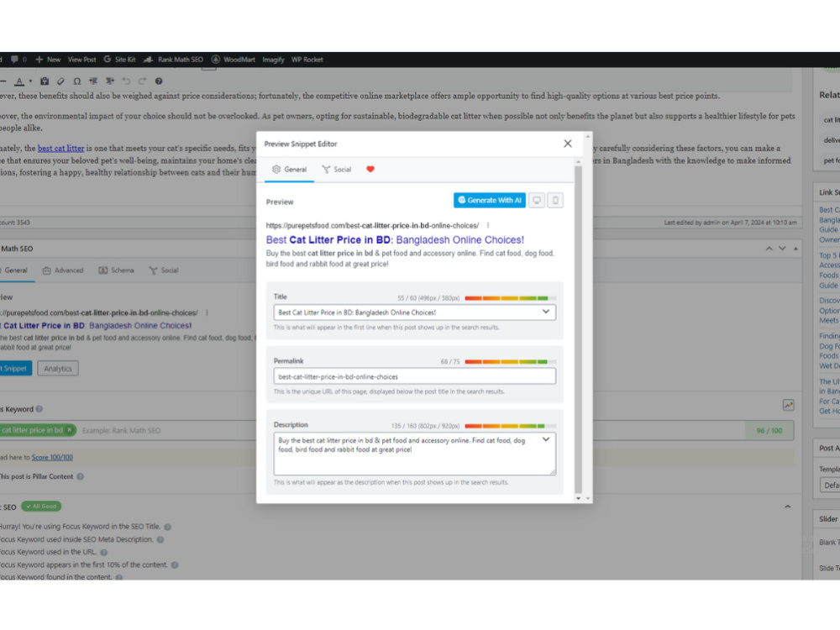
Task: Collapse the Basic SEO section chevron
Action: tap(788, 507)
